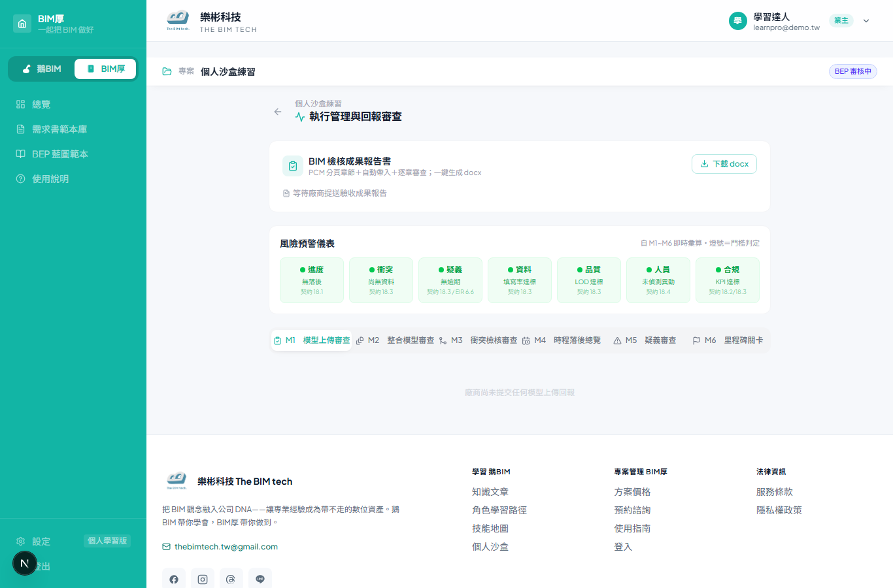Click the home icon beside BIM厚
The height and width of the screenshot is (588, 893).
coord(22,24)
